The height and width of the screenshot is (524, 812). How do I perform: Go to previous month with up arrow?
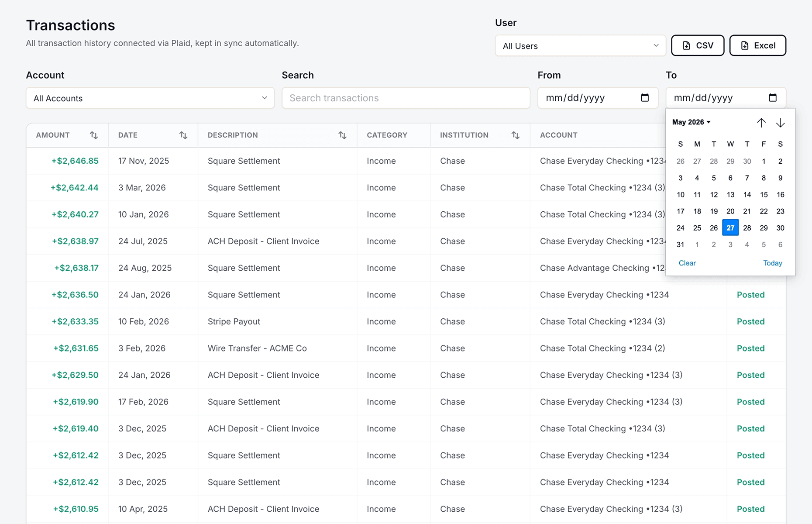pos(761,123)
